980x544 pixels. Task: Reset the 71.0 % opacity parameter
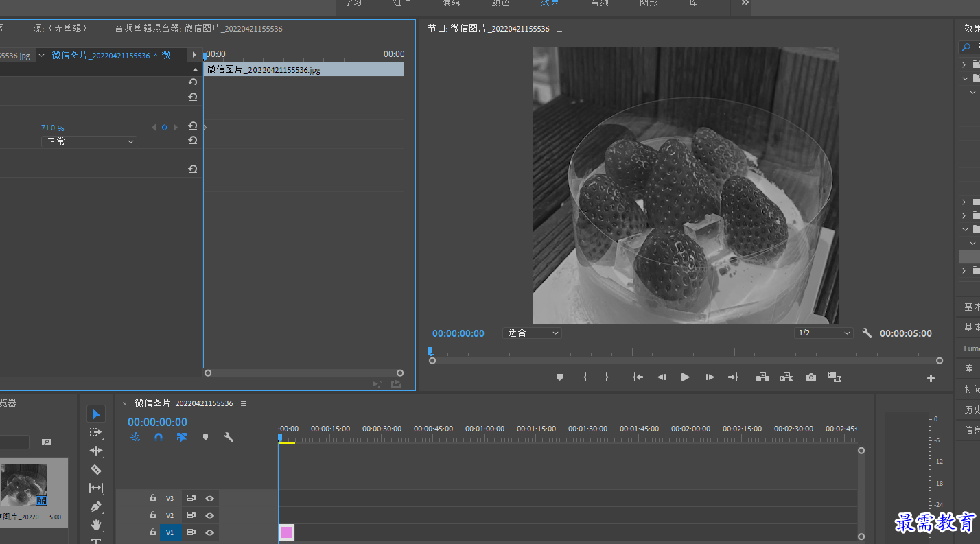(193, 126)
